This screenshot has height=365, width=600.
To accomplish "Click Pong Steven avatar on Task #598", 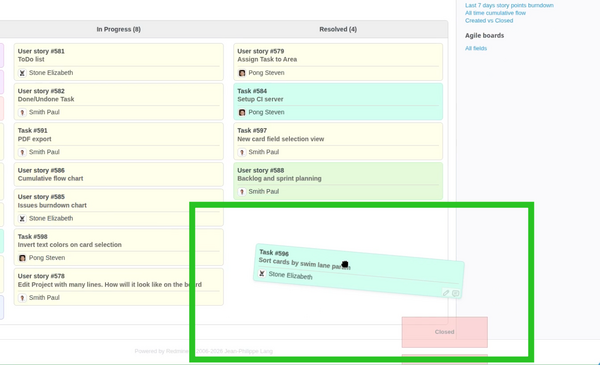I will pos(22,258).
